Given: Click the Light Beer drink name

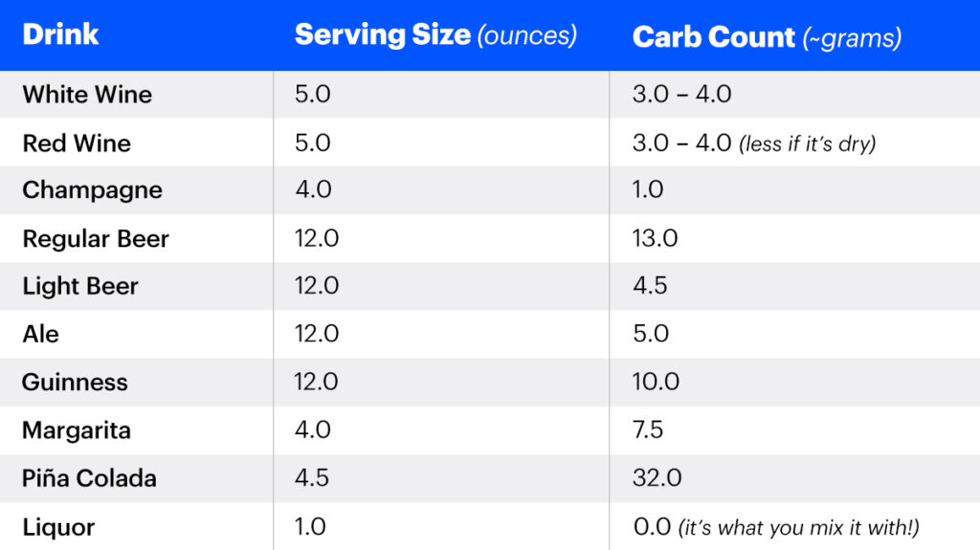Looking at the screenshot, I should tap(80, 286).
